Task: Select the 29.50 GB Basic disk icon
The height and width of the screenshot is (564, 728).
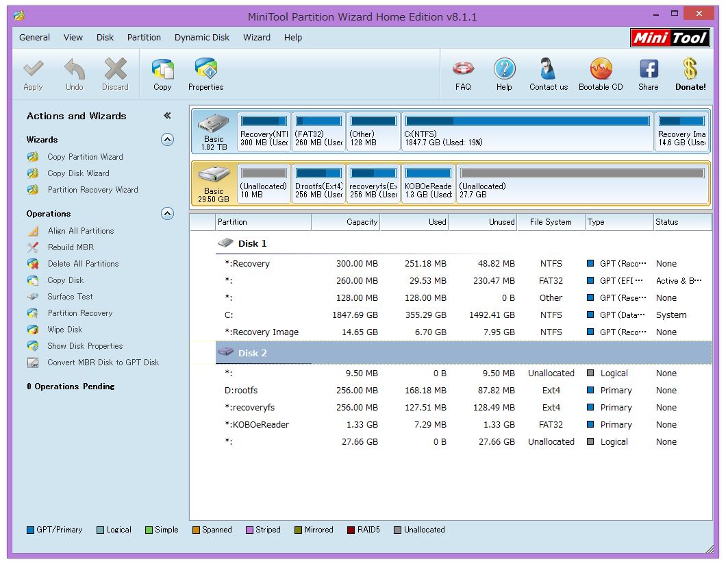Action: (x=214, y=175)
